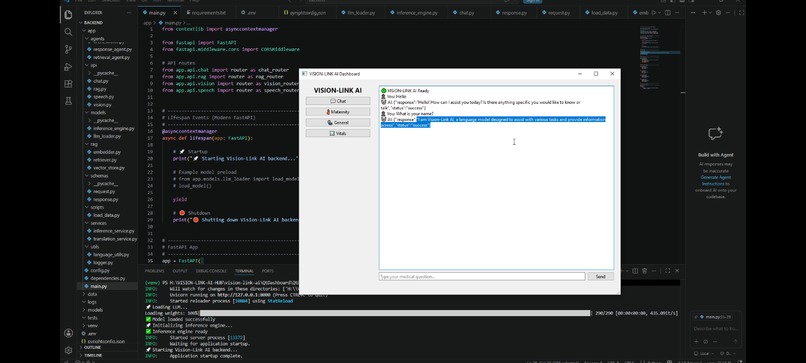Click the Vitals button in VISION-LINK dashboard

coord(338,133)
